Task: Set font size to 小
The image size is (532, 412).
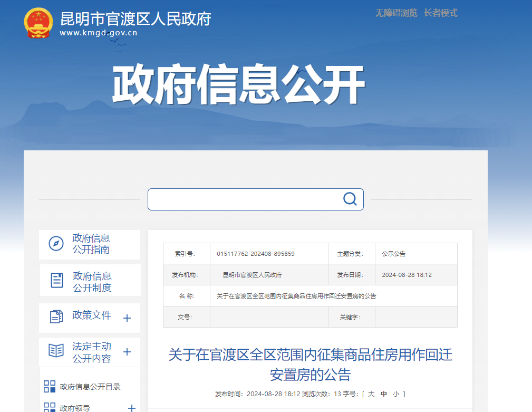Action: click(x=396, y=394)
